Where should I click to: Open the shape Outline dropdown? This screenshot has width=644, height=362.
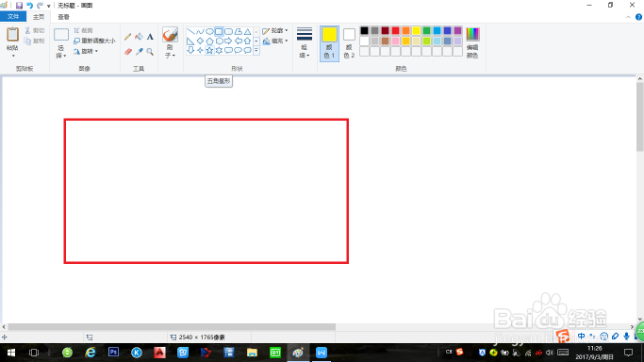274,31
